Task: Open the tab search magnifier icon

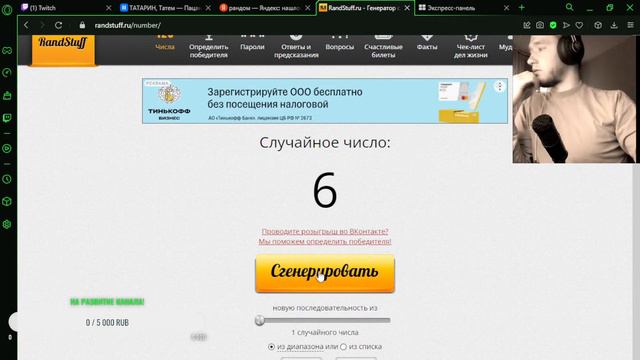Action: click(x=569, y=7)
